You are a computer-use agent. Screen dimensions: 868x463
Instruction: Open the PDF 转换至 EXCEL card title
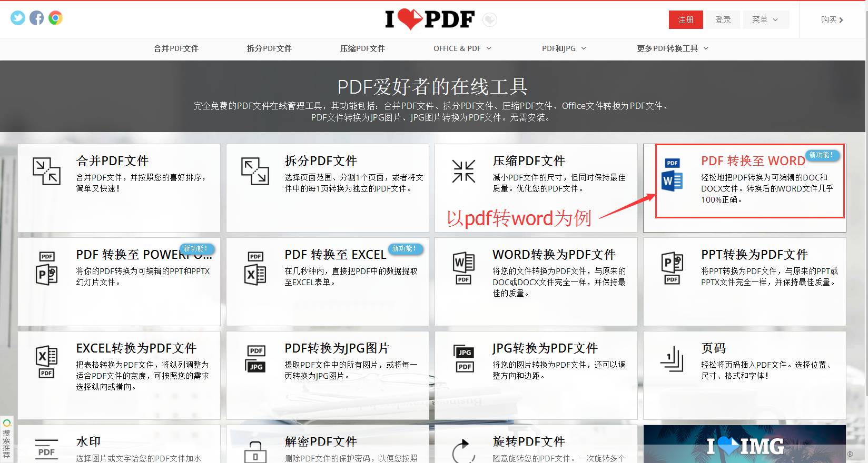(x=336, y=254)
